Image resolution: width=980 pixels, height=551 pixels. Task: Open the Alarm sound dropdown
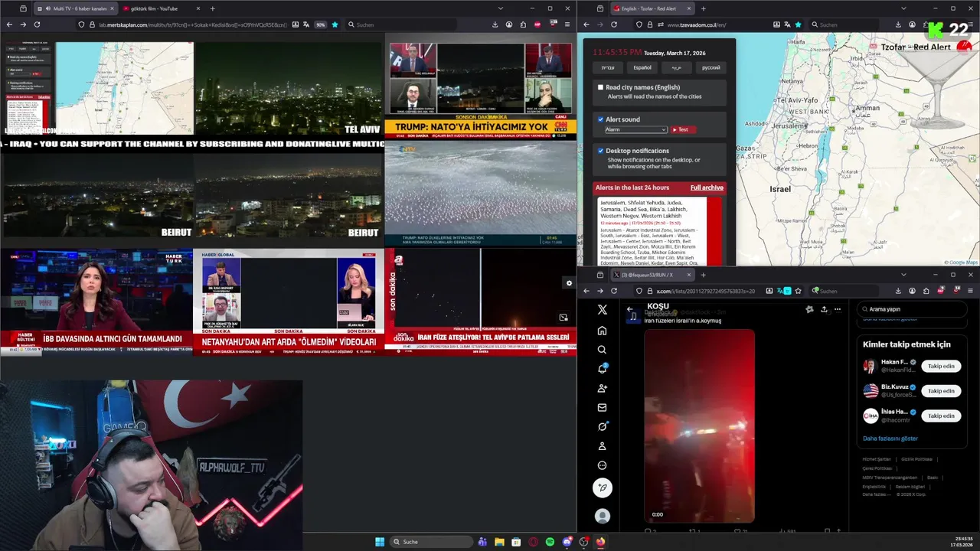pyautogui.click(x=635, y=129)
